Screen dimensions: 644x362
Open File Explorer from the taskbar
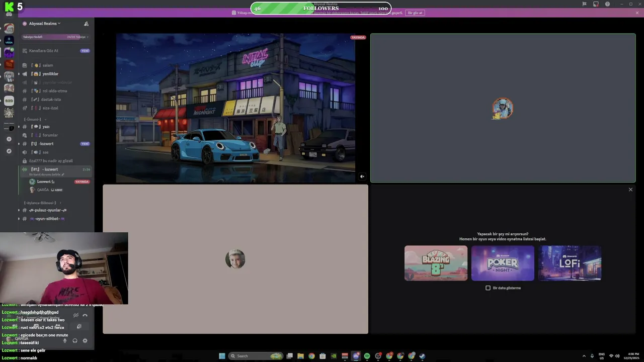coord(300,356)
